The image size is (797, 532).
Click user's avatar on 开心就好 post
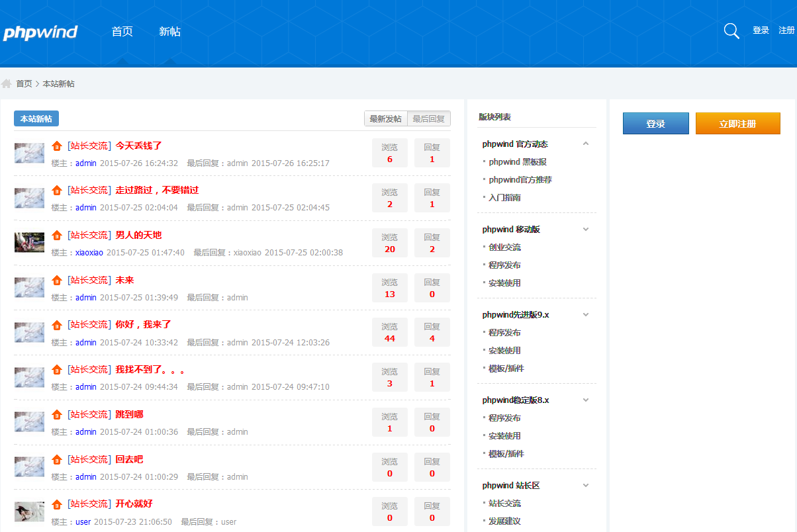pos(29,511)
